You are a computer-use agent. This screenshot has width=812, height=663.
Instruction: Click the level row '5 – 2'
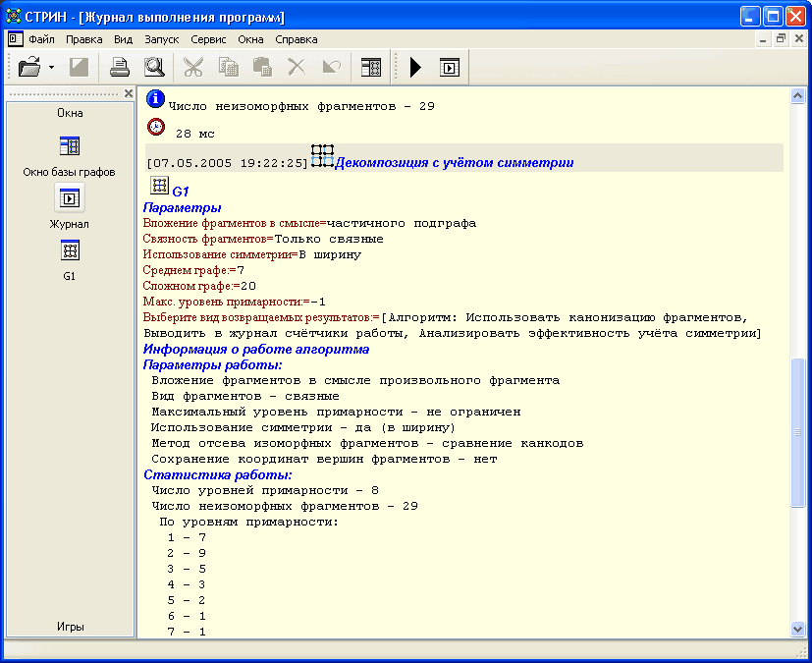tap(187, 600)
